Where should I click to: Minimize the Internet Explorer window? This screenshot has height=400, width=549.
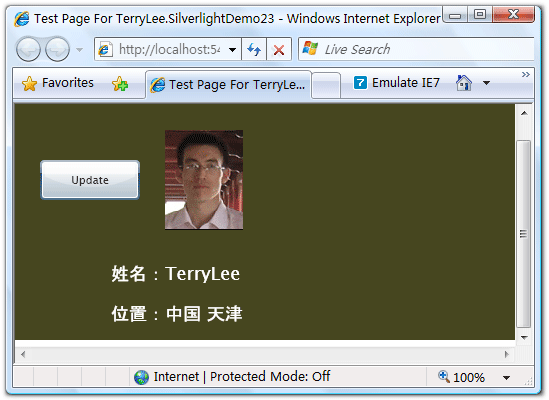coord(455,15)
